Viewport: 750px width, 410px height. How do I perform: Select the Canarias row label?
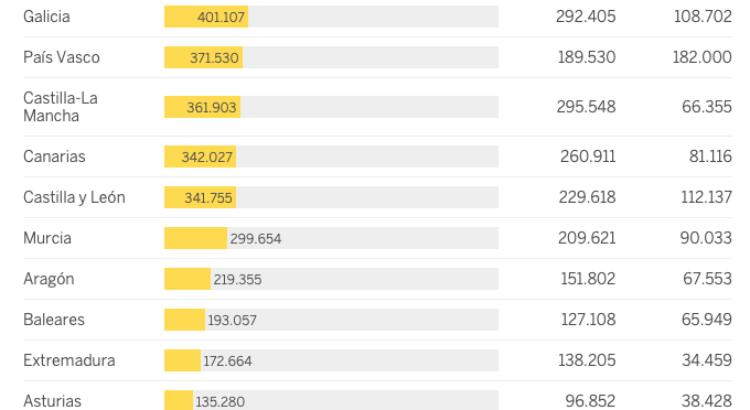(55, 156)
